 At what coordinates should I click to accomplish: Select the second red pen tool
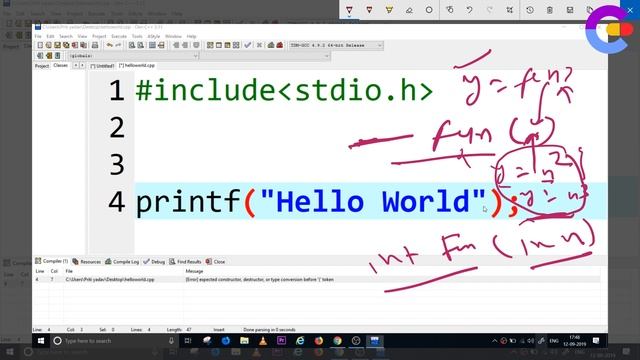pyautogui.click(x=369, y=10)
